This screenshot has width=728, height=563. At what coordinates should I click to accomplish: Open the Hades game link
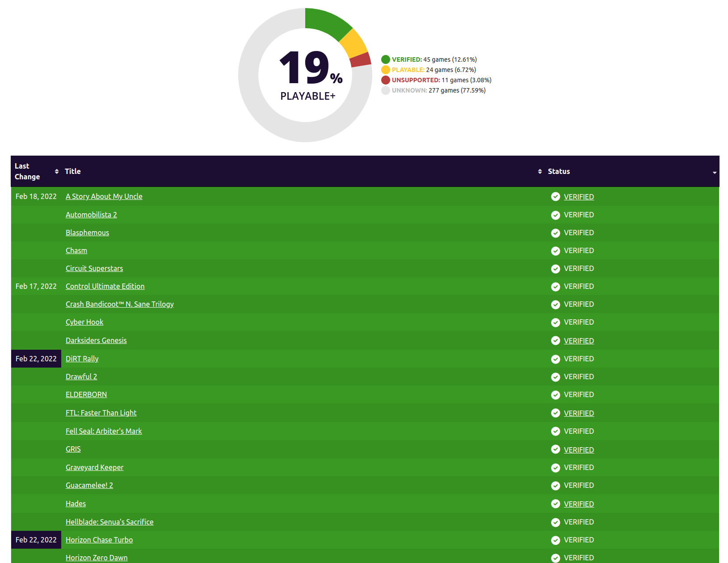pyautogui.click(x=76, y=504)
